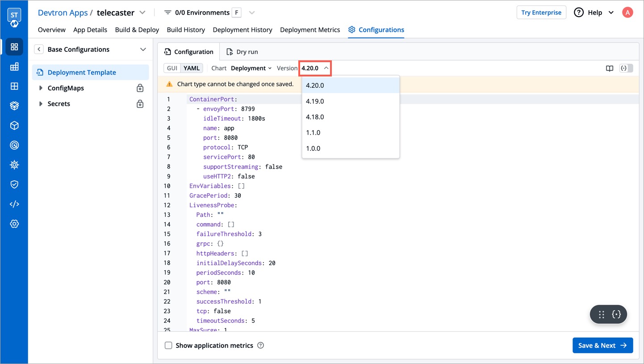Image resolution: width=644 pixels, height=364 pixels.
Task: Click the info icon beside application metrics
Action: (261, 345)
